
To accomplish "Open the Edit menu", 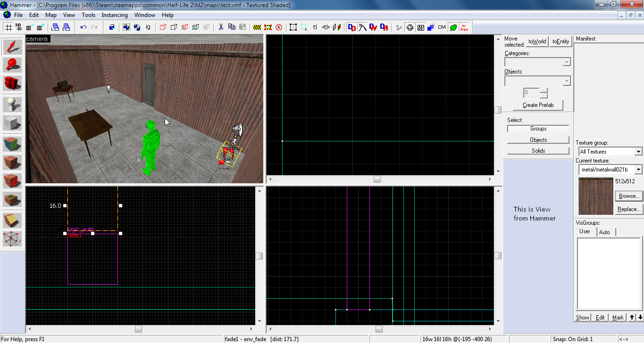I will point(34,15).
